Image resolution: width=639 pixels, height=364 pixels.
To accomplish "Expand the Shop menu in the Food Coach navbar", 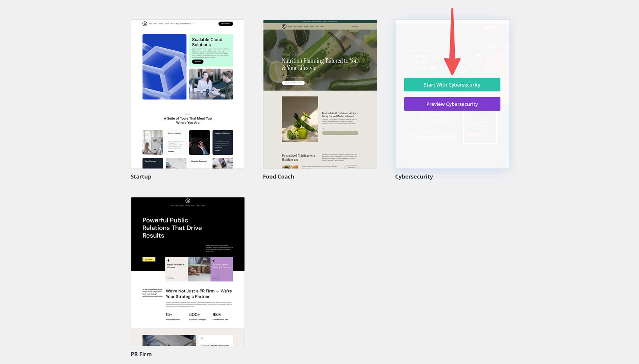I will click(312, 26).
